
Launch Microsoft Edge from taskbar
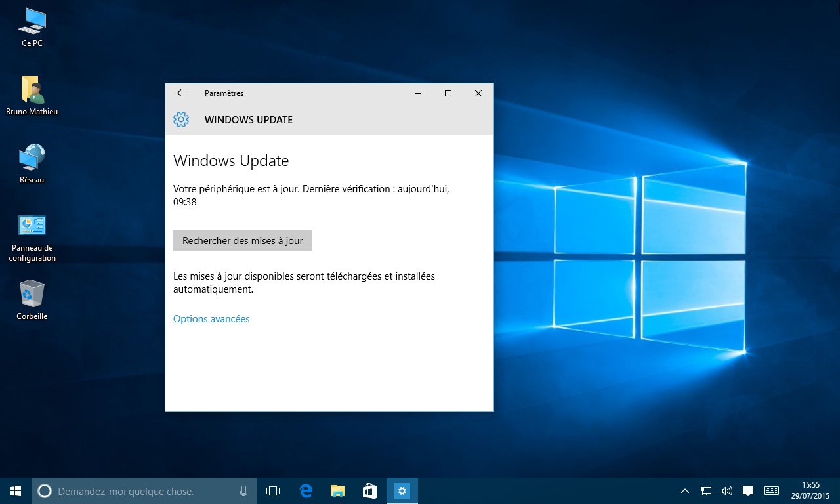click(x=306, y=491)
